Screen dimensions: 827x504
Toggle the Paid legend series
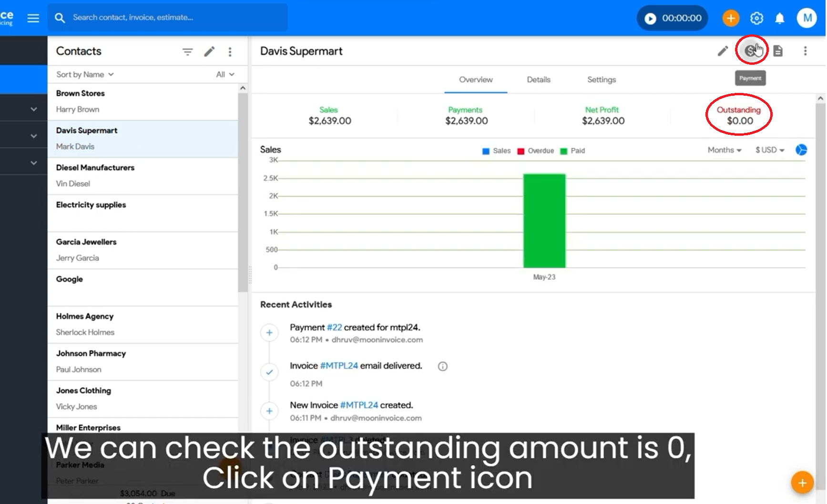(573, 151)
